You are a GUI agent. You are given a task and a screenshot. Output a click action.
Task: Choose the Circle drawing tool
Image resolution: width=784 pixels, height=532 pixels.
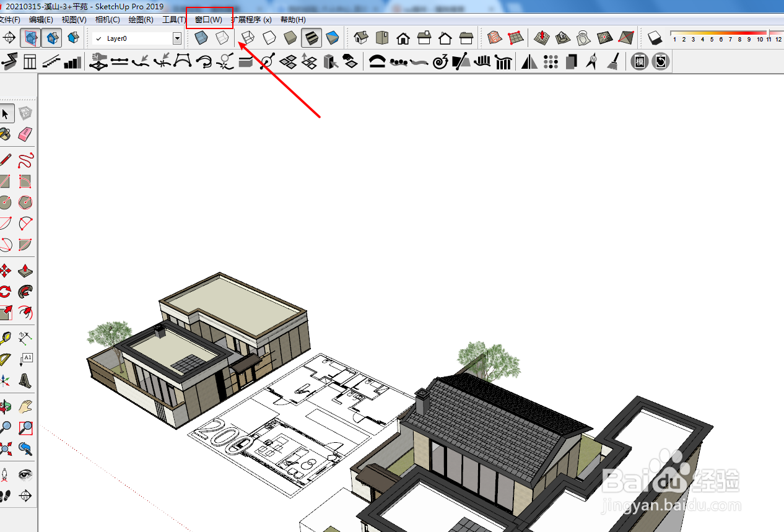6,203
